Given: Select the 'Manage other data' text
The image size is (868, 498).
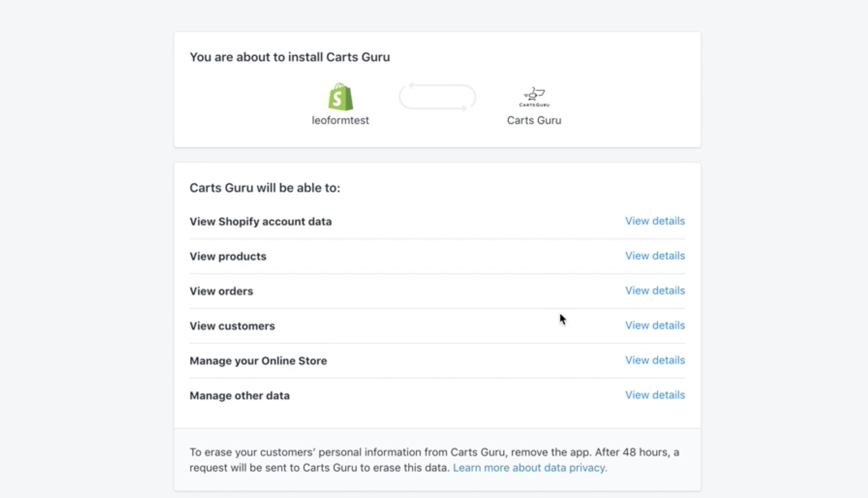Looking at the screenshot, I should click(x=240, y=396).
